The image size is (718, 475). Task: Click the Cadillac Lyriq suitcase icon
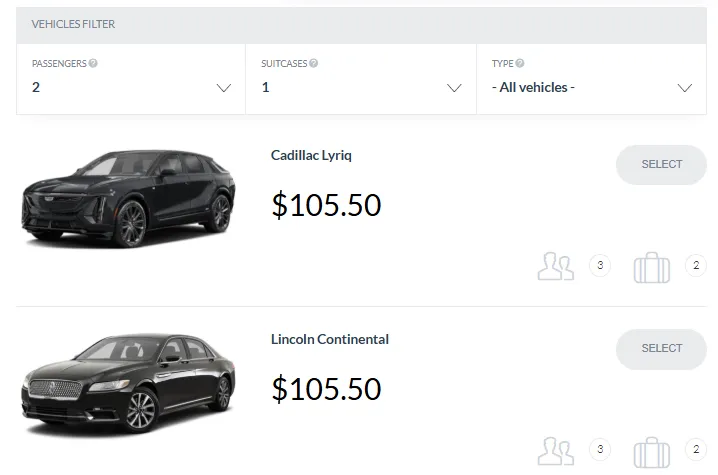pos(651,267)
